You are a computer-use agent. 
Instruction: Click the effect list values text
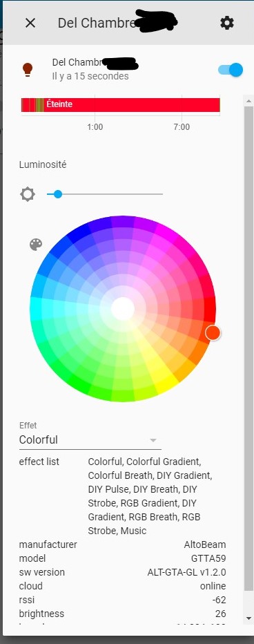pyautogui.click(x=150, y=496)
